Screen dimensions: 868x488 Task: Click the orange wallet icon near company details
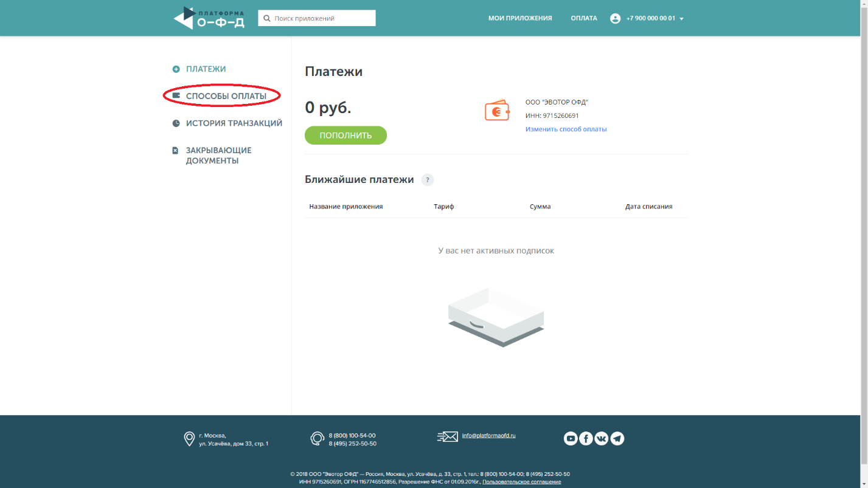click(x=497, y=111)
